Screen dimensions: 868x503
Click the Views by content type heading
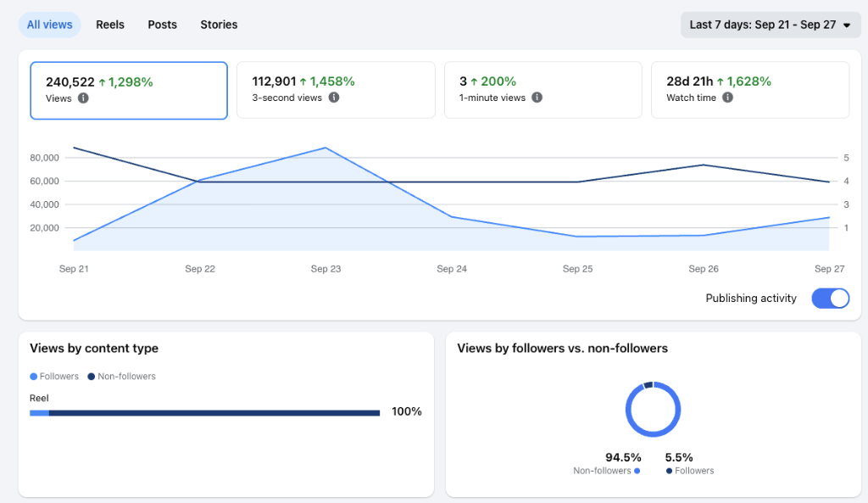(94, 349)
